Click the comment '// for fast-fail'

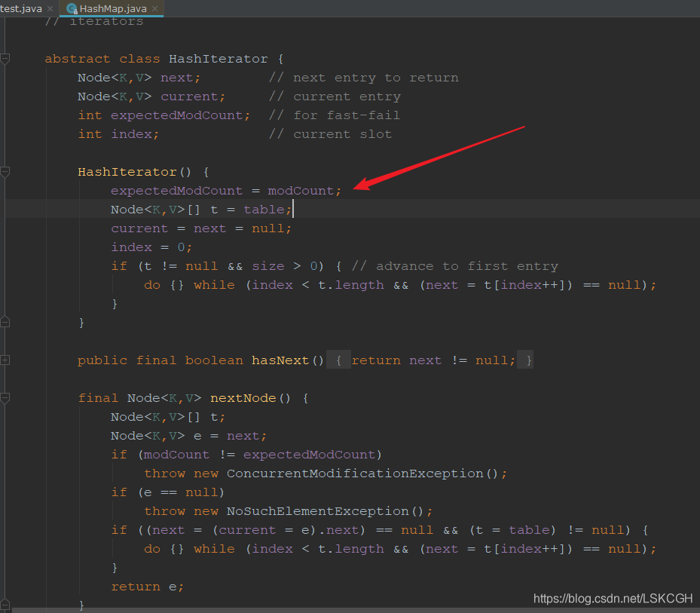click(335, 115)
